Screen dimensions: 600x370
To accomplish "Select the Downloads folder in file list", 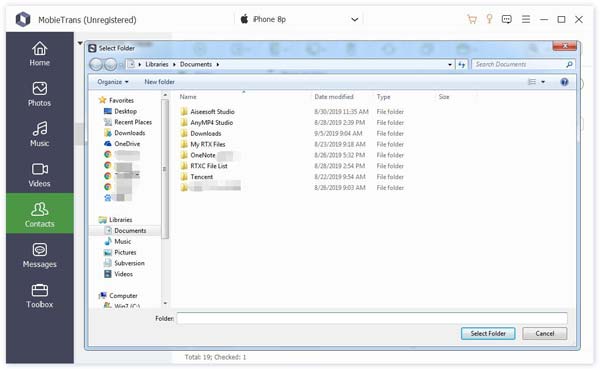I will [x=201, y=134].
